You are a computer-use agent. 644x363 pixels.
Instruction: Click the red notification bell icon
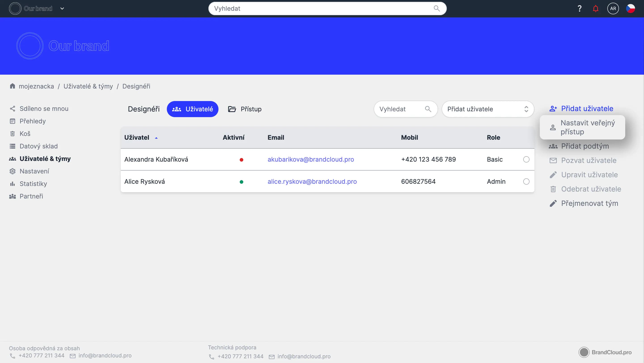(595, 9)
